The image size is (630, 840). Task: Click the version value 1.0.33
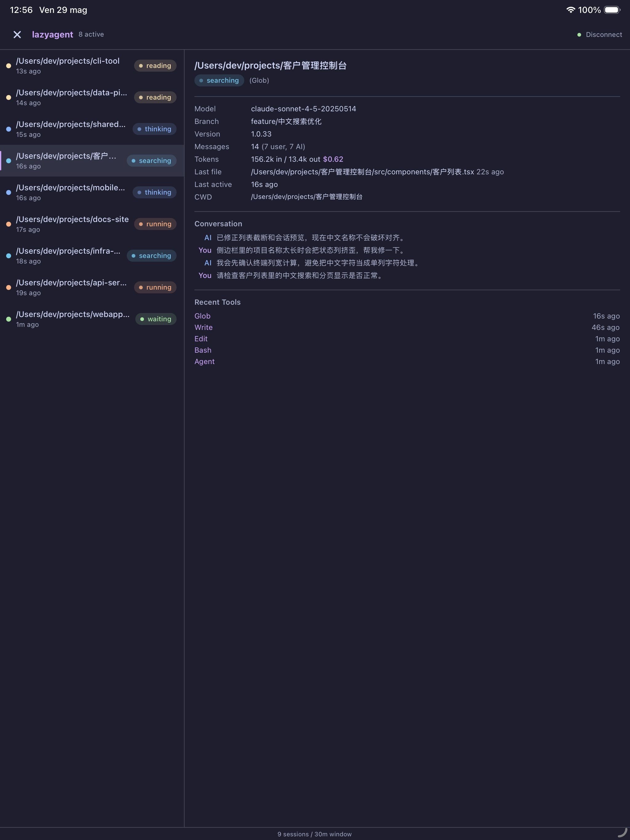[x=261, y=134]
